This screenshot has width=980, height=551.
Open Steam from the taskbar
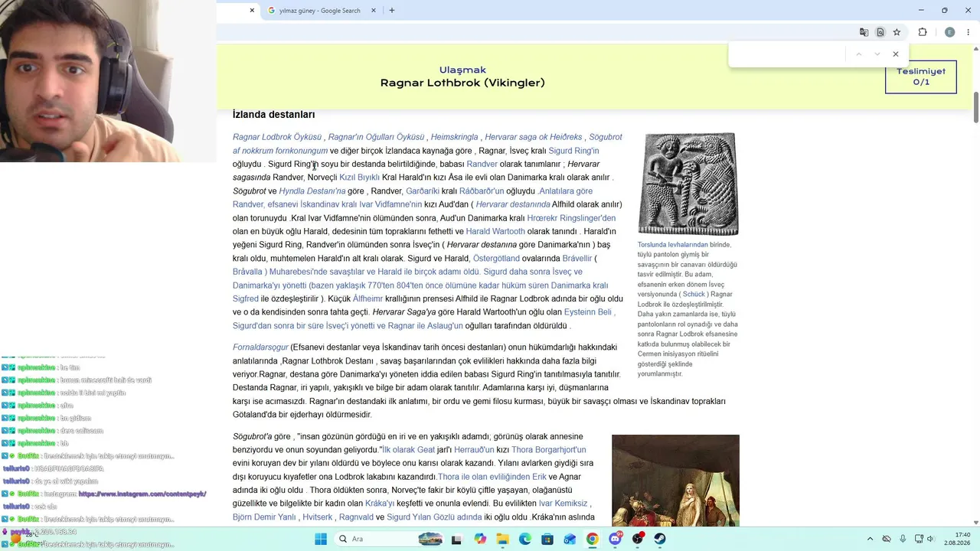coord(660,539)
